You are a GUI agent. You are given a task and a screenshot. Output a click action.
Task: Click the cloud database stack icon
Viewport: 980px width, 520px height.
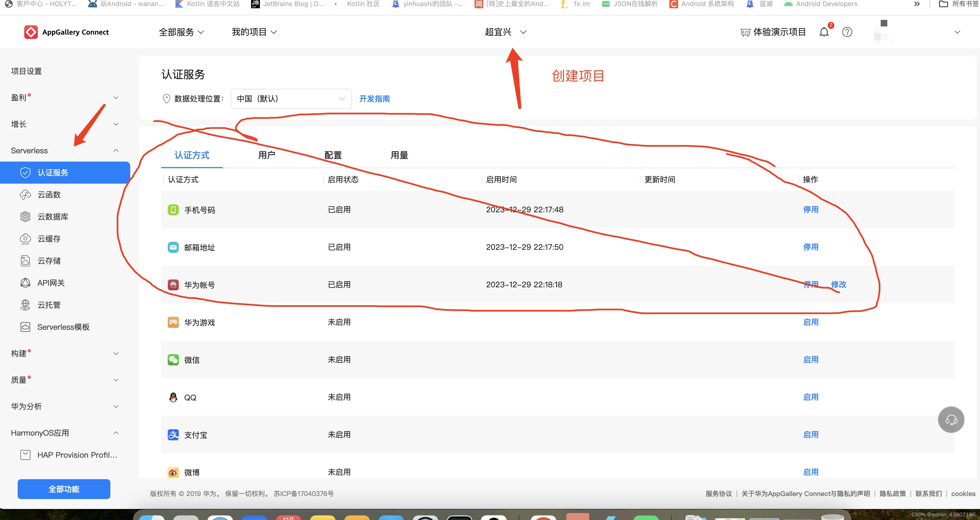tap(25, 217)
